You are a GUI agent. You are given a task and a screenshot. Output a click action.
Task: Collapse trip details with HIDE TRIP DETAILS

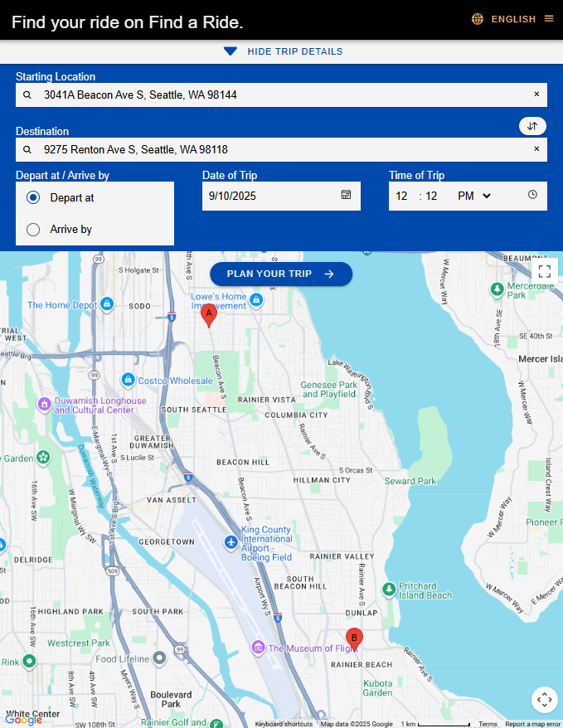[282, 51]
